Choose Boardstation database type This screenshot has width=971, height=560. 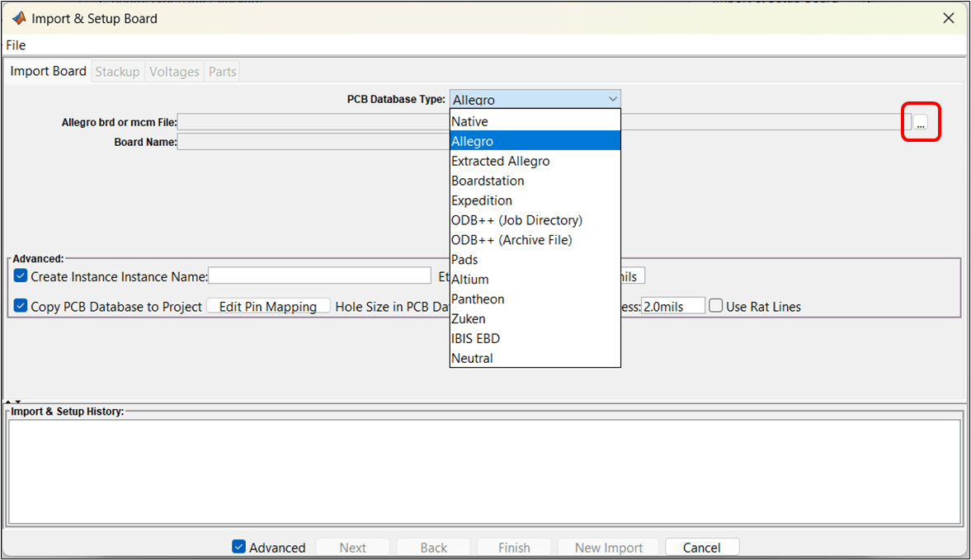click(535, 181)
